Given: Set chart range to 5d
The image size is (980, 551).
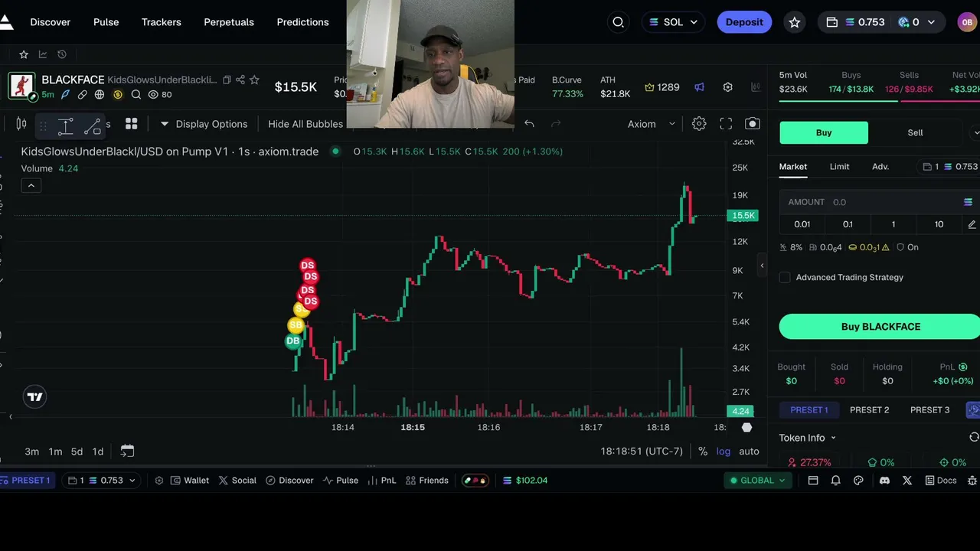Looking at the screenshot, I should (x=77, y=452).
